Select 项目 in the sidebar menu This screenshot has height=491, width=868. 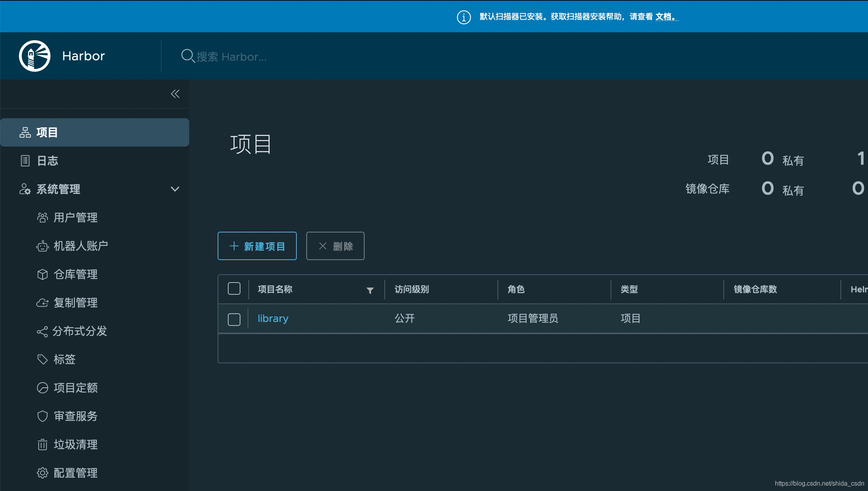[47, 132]
